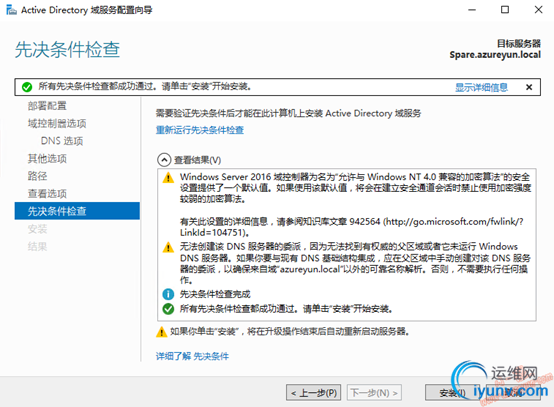The height and width of the screenshot is (407, 554).
Task: Click the warning icon beside Windows Server 2016 message
Action: 168,177
